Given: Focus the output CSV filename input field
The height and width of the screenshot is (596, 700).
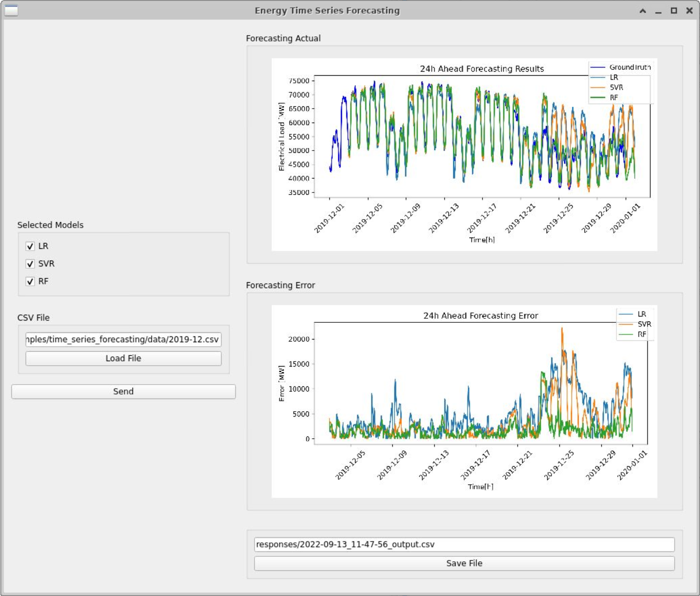Looking at the screenshot, I should pos(464,544).
